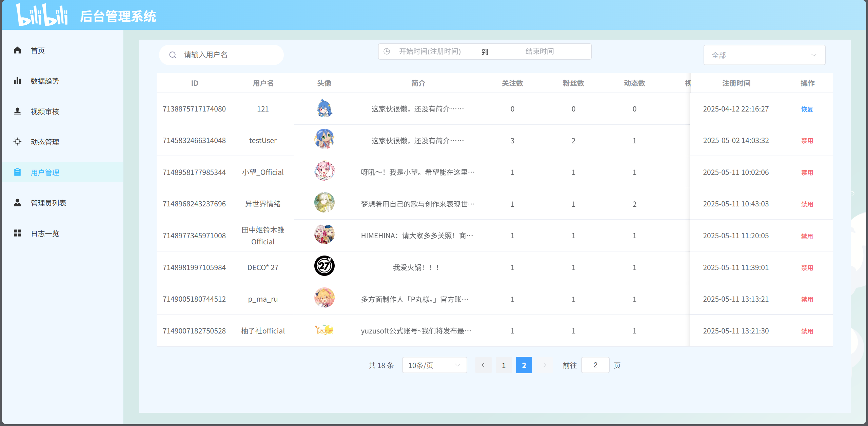Click the DECO* 27 avatar thumbnail
Image resolution: width=868 pixels, height=426 pixels.
click(x=324, y=266)
